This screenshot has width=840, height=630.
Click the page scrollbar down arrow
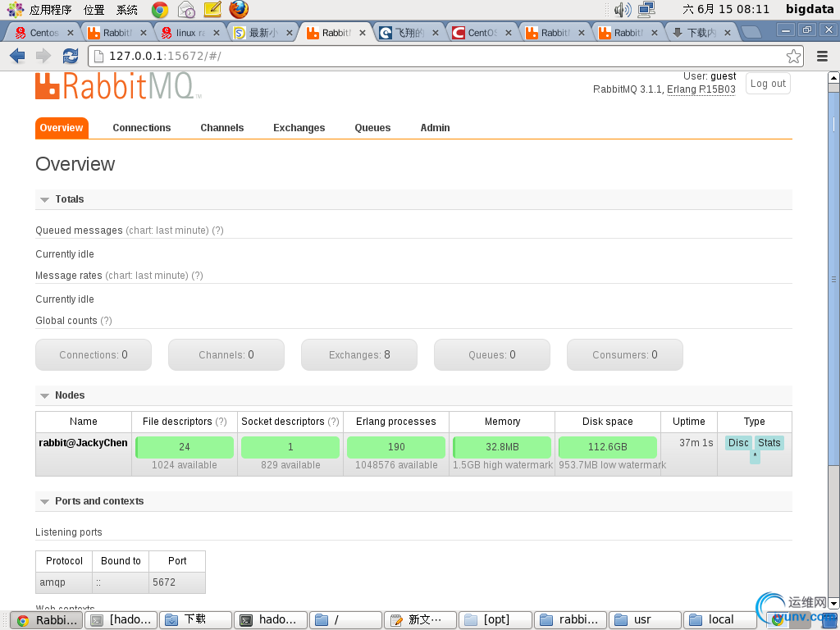pos(833,603)
